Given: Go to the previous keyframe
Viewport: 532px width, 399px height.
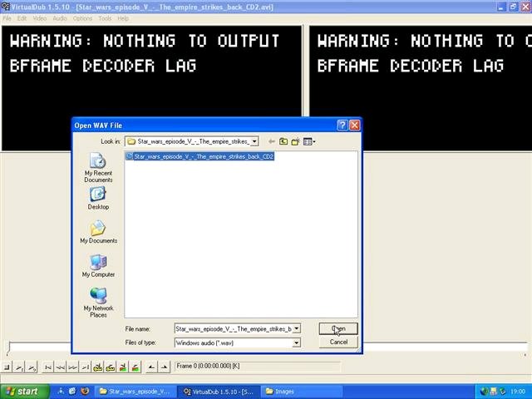Looking at the screenshot, I should coord(98,367).
